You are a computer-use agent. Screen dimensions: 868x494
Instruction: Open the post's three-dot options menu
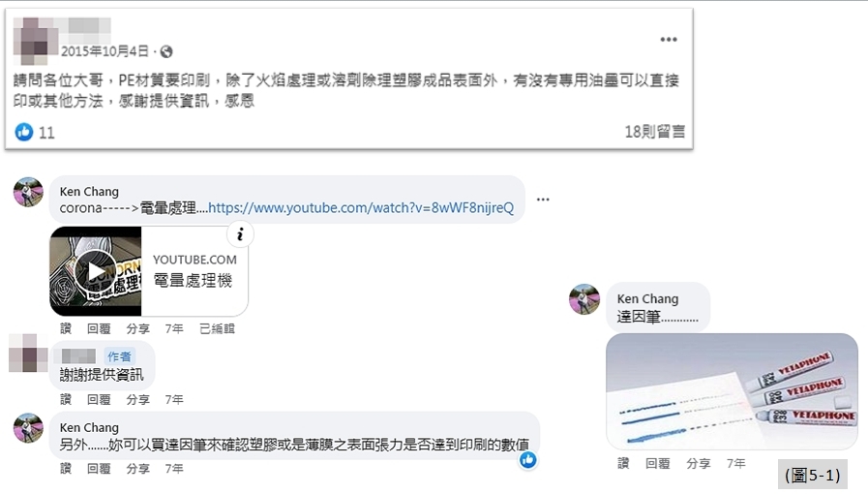tap(668, 40)
